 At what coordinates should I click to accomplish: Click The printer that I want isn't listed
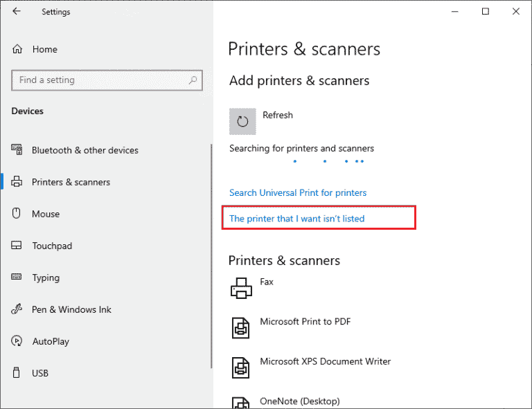pos(296,218)
